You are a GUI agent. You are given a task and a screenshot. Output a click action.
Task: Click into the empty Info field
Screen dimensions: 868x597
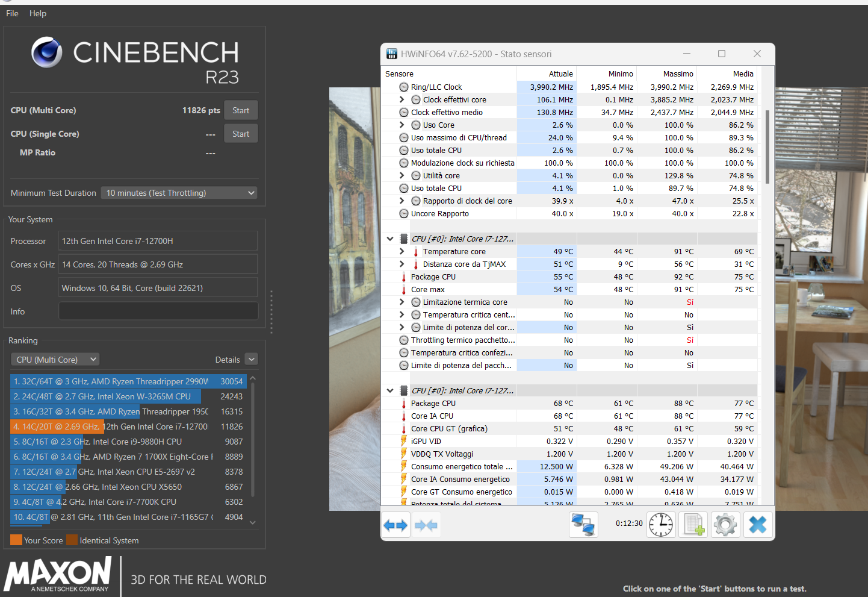pyautogui.click(x=158, y=311)
